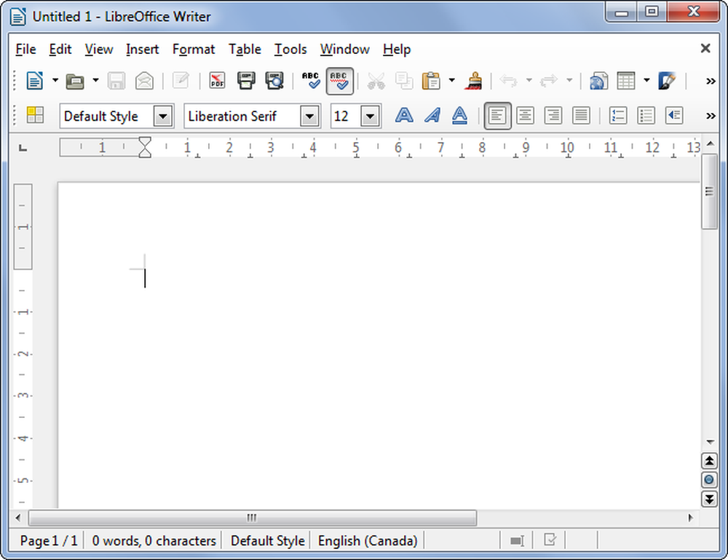Toggle bulleted list
The image size is (728, 560).
point(646,115)
